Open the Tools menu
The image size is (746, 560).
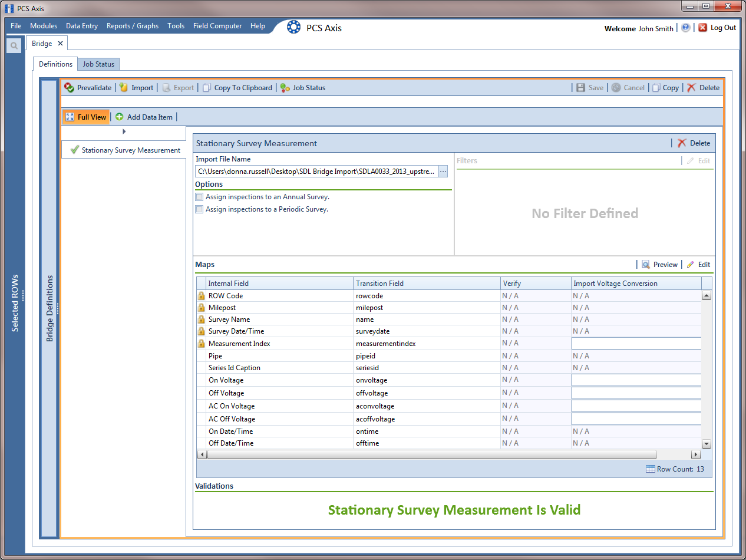[176, 26]
